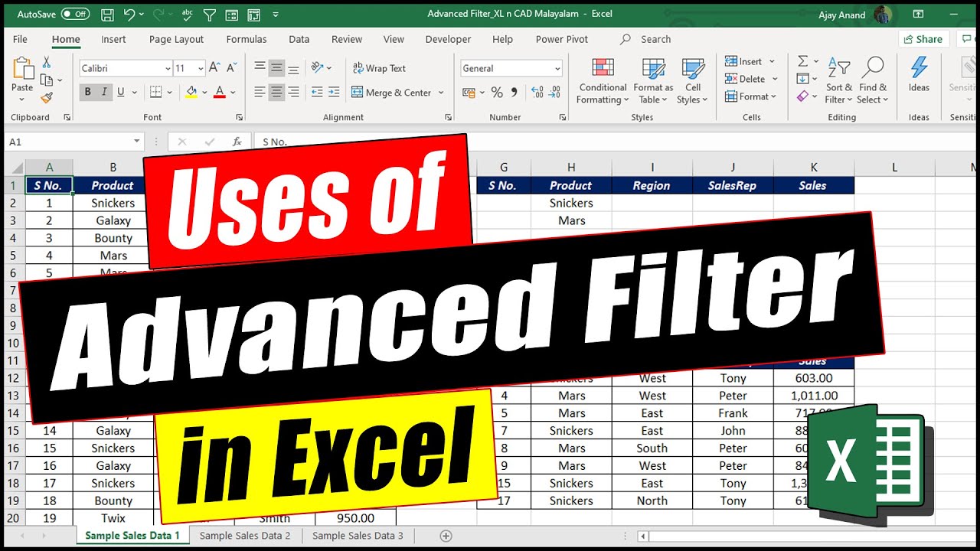This screenshot has width=980, height=551.
Task: Apply Percent Style format
Action: pyautogui.click(x=498, y=93)
